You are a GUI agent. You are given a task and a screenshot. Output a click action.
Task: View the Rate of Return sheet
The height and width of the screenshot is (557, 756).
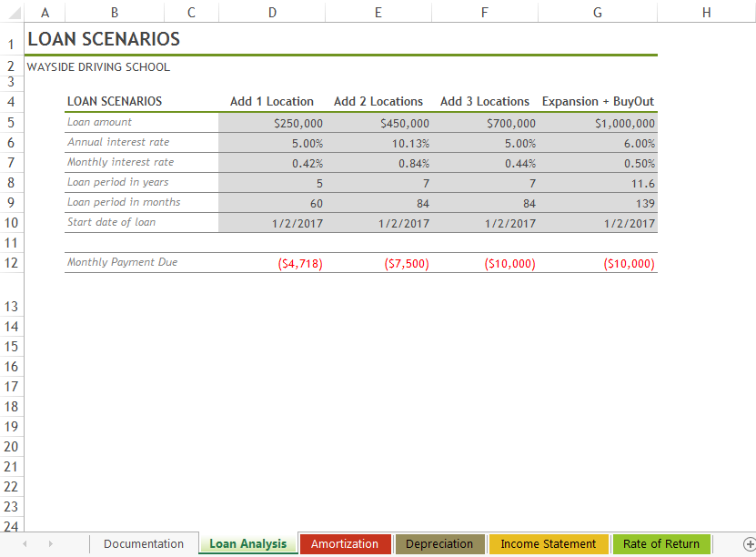(661, 543)
